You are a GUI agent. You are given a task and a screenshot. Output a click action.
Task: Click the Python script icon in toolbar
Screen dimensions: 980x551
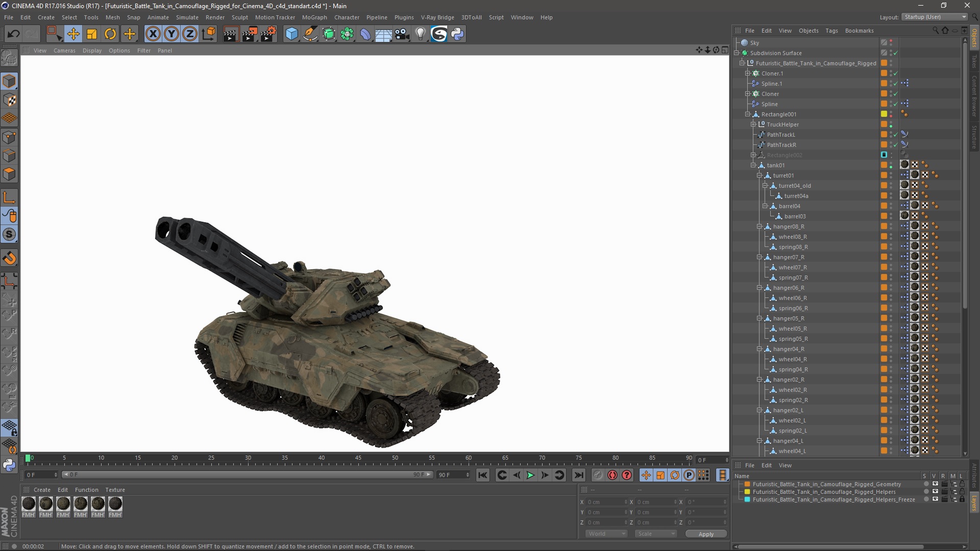(x=457, y=34)
